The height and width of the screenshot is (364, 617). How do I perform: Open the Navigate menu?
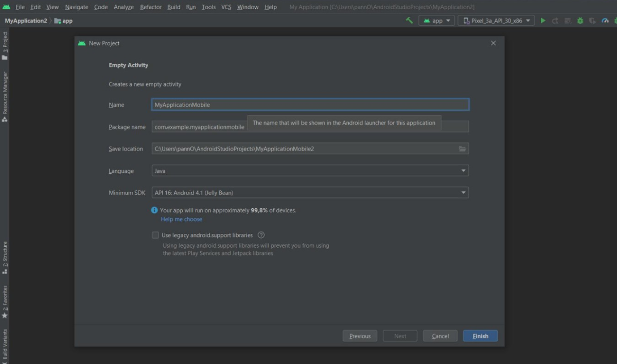pos(77,7)
